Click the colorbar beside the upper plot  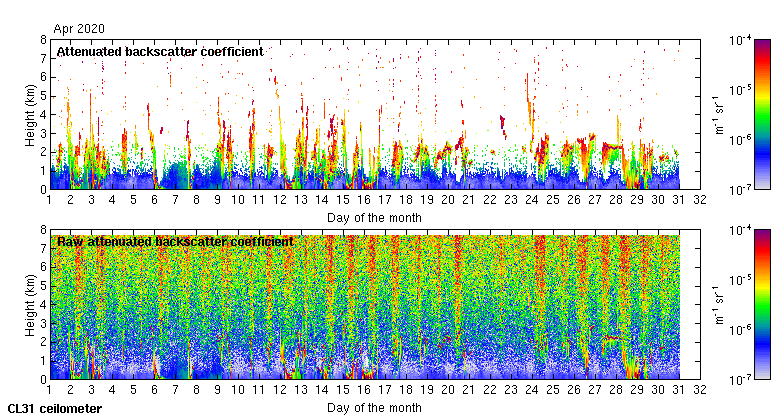[x=762, y=114]
